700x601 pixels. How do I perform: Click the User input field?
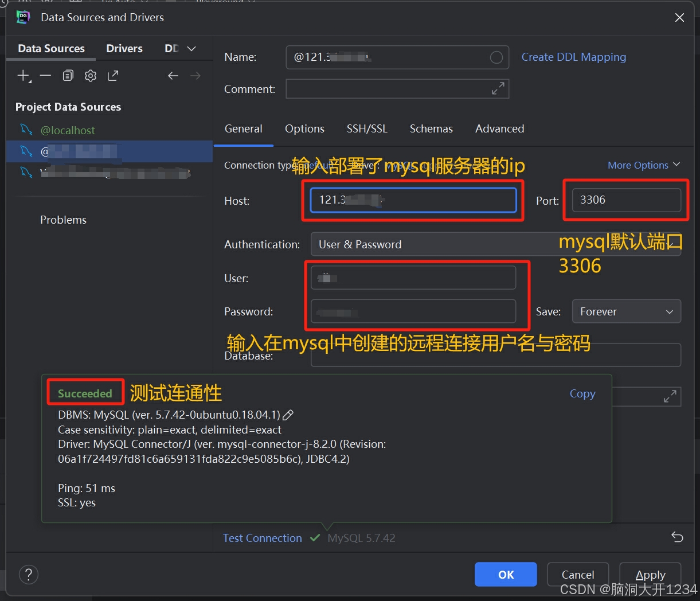point(413,278)
